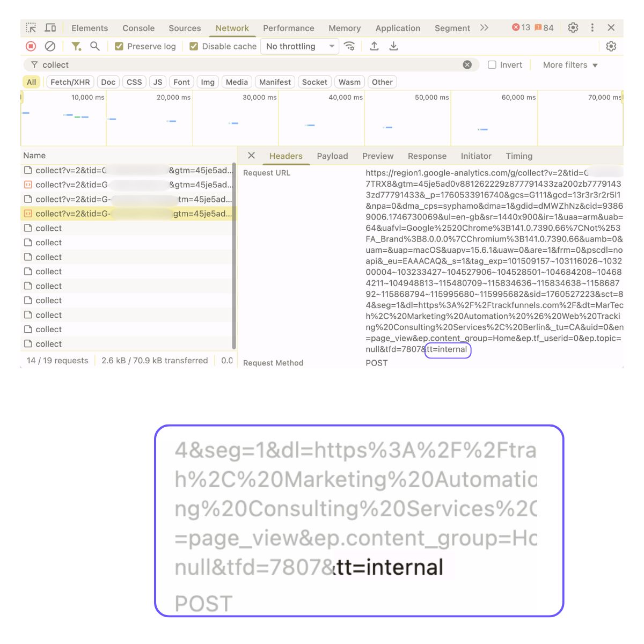Toggle the device toolbar icon
The image size is (644, 644).
[x=50, y=28]
